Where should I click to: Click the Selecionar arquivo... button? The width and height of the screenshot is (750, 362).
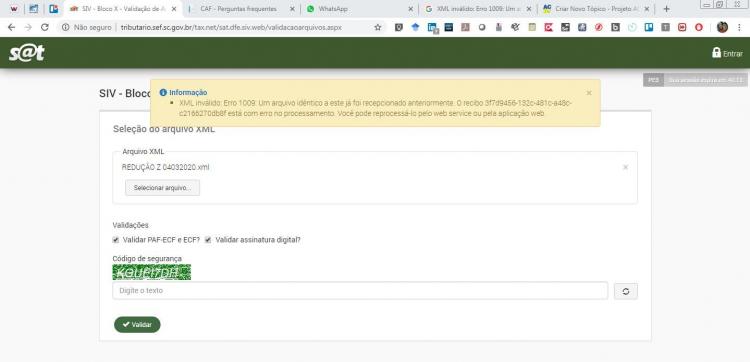(162, 188)
